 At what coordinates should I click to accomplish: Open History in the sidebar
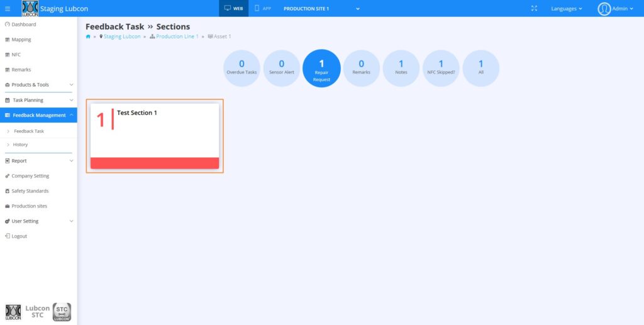click(21, 145)
